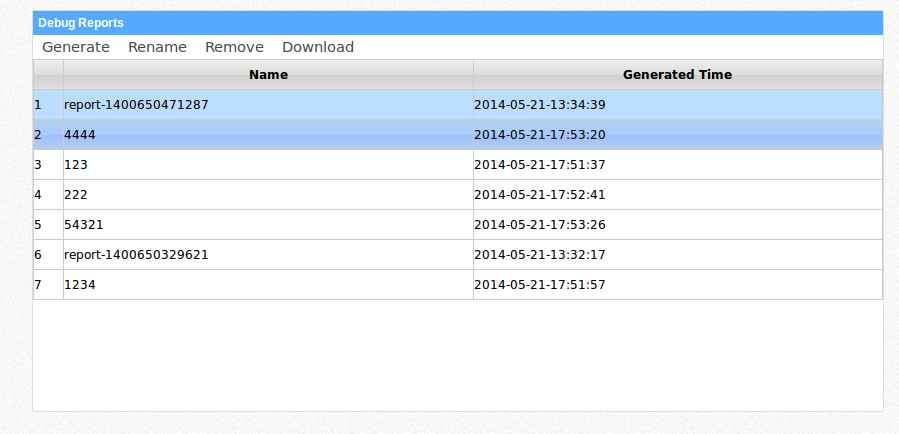This screenshot has width=899, height=434.
Task: Select the report named 54321
Action: point(83,225)
